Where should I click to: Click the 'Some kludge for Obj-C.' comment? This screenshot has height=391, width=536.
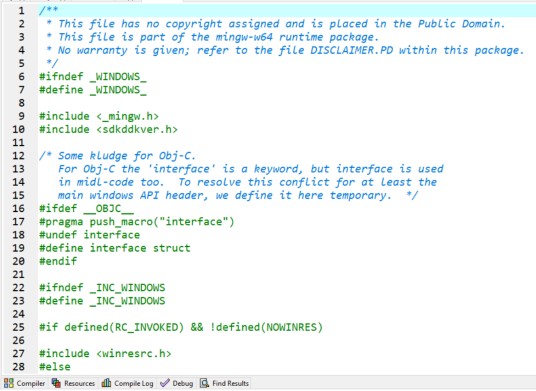point(117,156)
